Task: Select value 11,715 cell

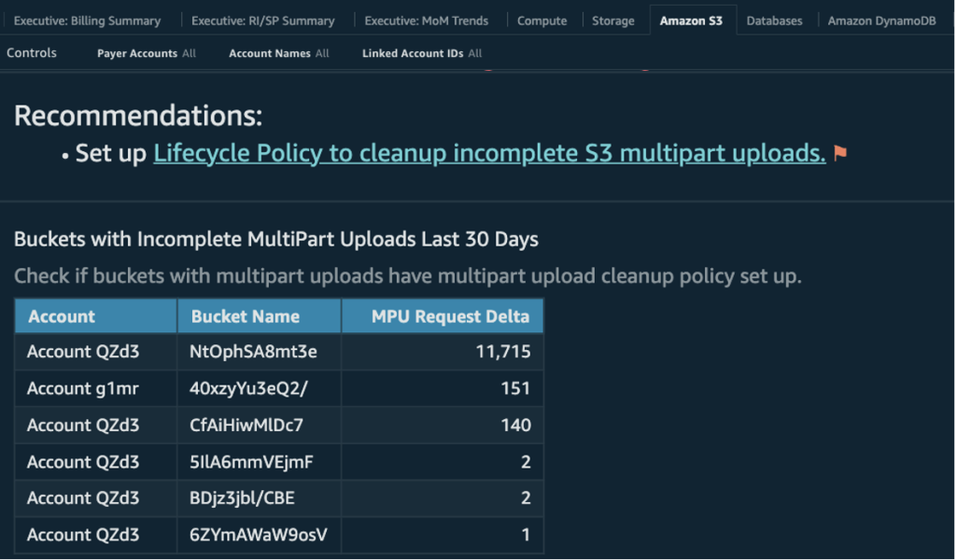Action: [x=443, y=352]
